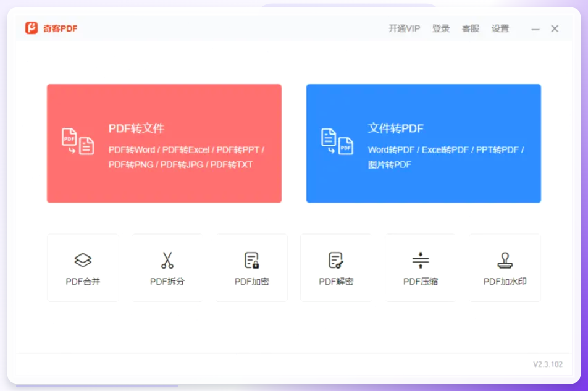The image size is (588, 391).
Task: Click 登录 to sign in
Action: coord(441,28)
